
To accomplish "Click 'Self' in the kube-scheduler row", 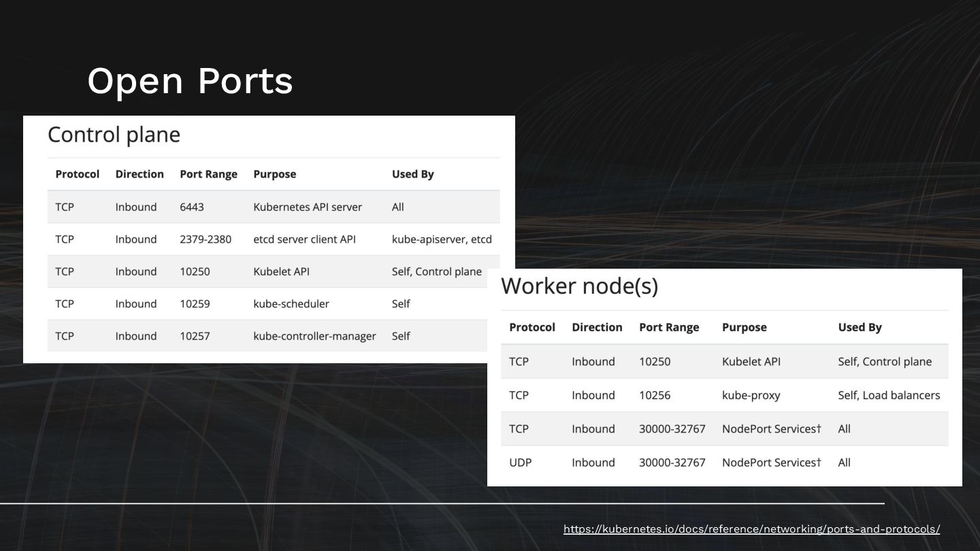I will click(401, 304).
